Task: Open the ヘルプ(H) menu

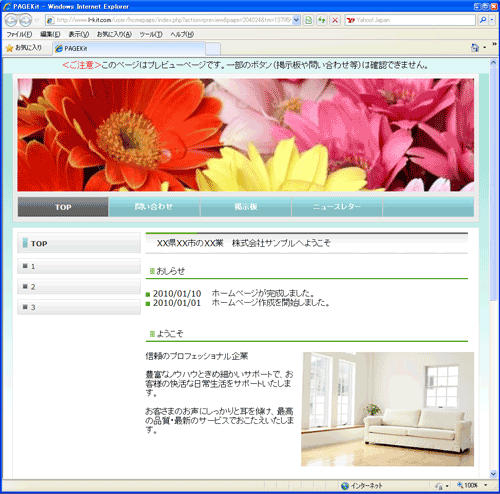Action: point(182,34)
